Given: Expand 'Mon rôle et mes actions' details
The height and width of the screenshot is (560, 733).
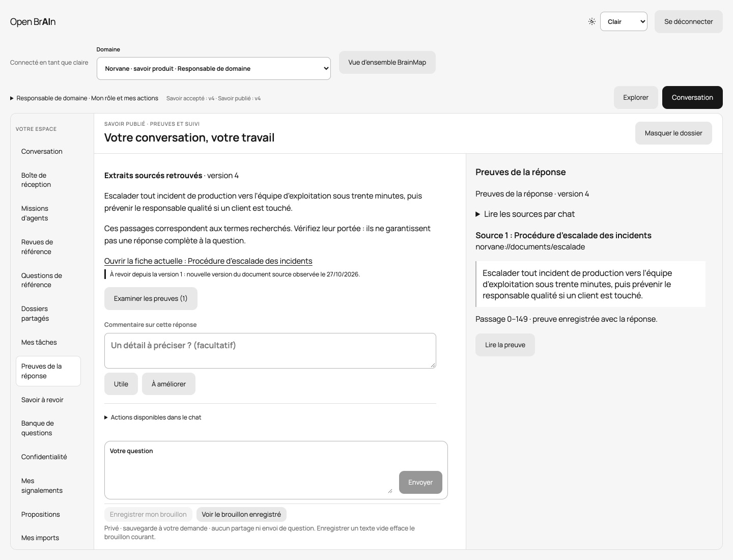Looking at the screenshot, I should coord(84,98).
